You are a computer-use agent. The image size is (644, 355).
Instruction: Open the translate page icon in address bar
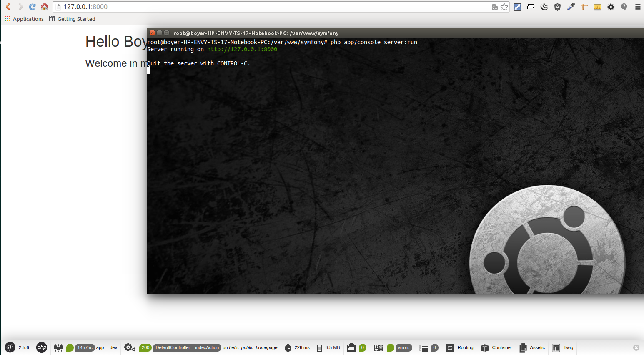tap(495, 7)
